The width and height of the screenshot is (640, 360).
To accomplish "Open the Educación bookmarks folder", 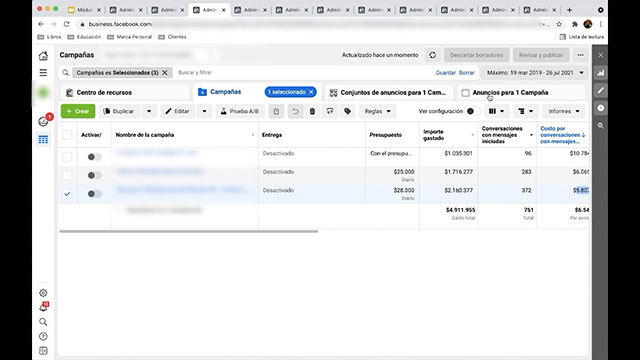I will [84, 37].
